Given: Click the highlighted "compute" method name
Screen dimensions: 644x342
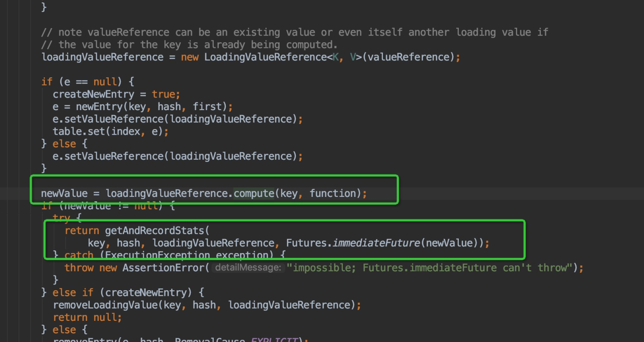Looking at the screenshot, I should pyautogui.click(x=254, y=193).
